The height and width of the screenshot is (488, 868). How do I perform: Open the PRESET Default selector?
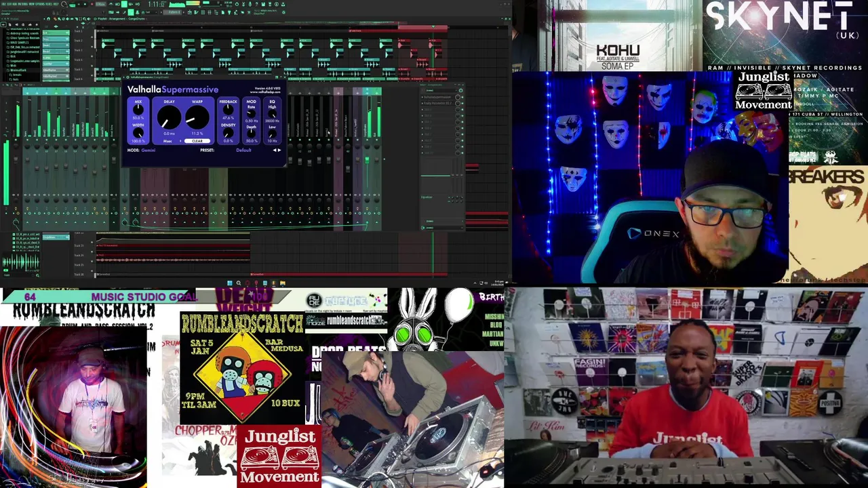pyautogui.click(x=243, y=150)
